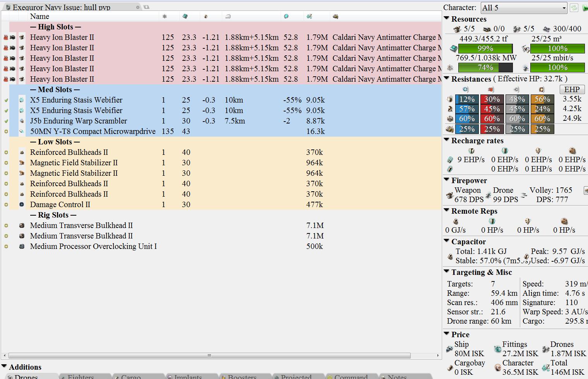
Task: Open the Character dropdown showing All 5
Action: tap(524, 8)
